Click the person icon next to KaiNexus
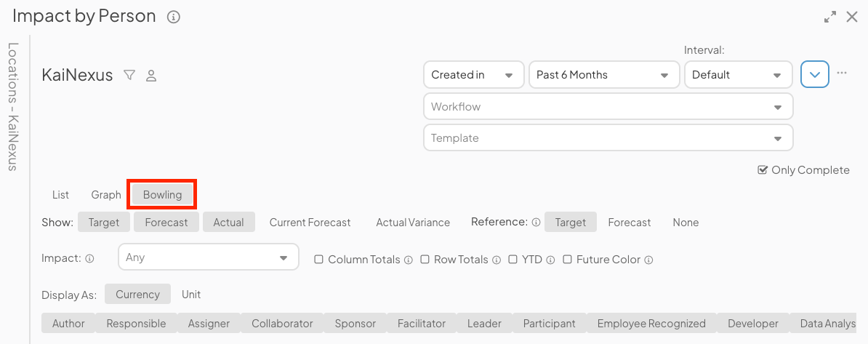The height and width of the screenshot is (344, 868). pos(151,75)
